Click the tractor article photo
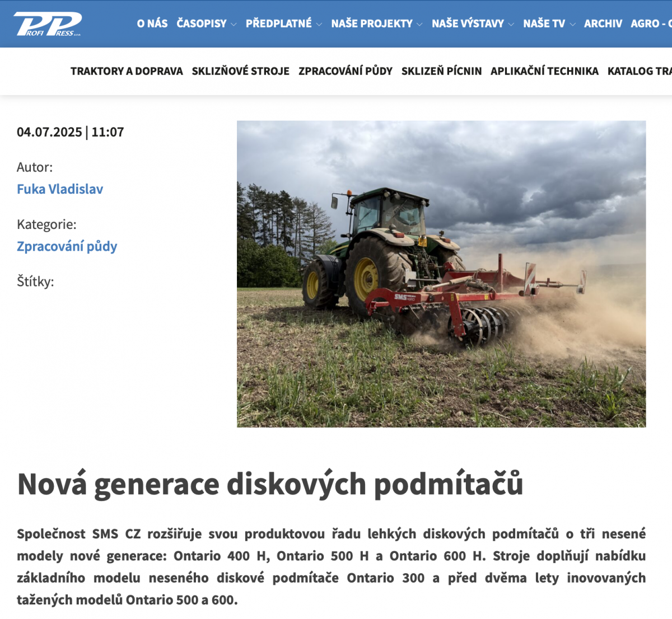672x619 pixels. pos(441,274)
